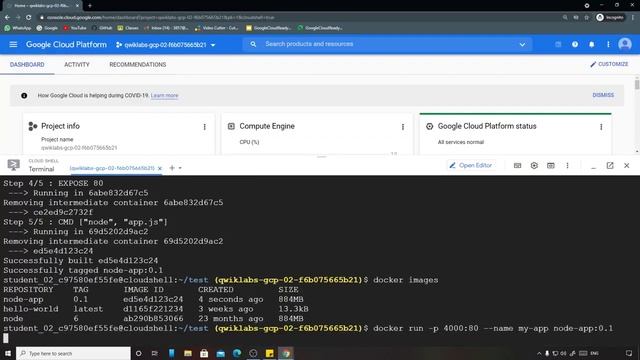640x360 pixels.
Task: Open the Learn more COVID-19 link
Action: pos(164,96)
